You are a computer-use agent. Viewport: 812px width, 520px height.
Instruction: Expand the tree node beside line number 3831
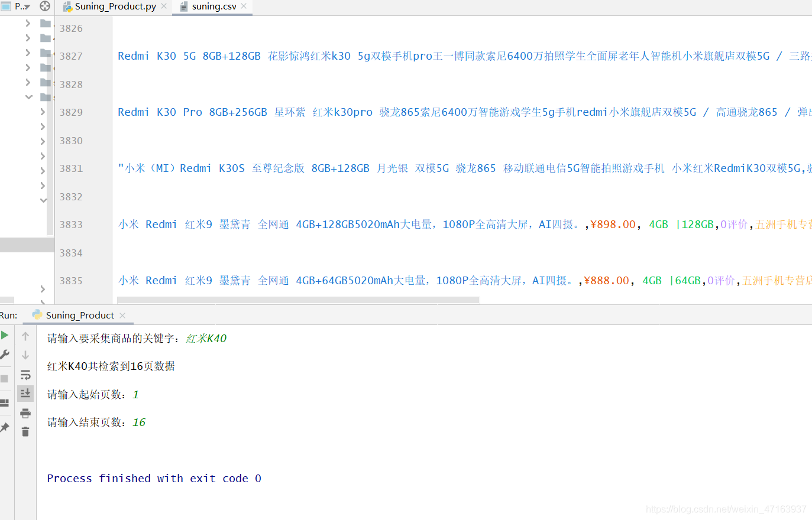(x=43, y=171)
